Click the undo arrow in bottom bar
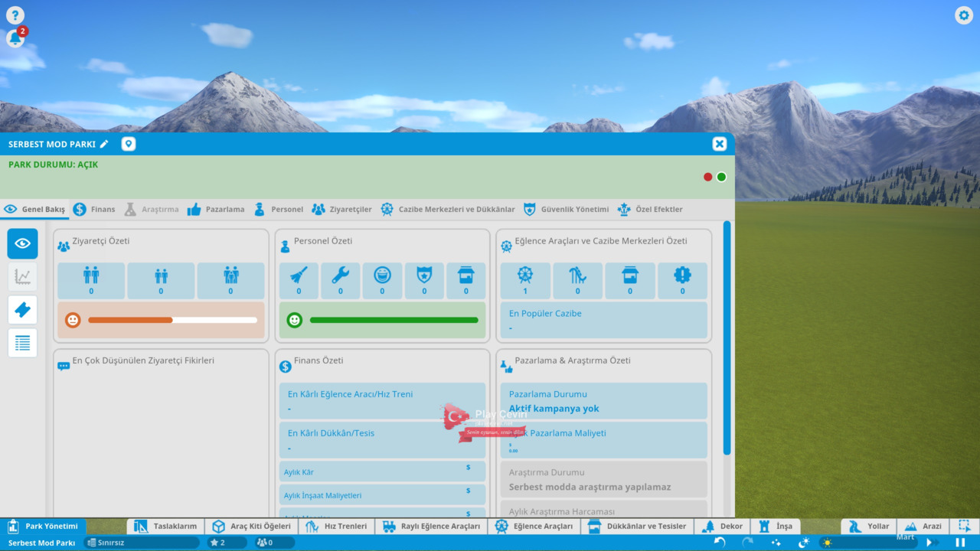980x551 pixels. point(720,542)
